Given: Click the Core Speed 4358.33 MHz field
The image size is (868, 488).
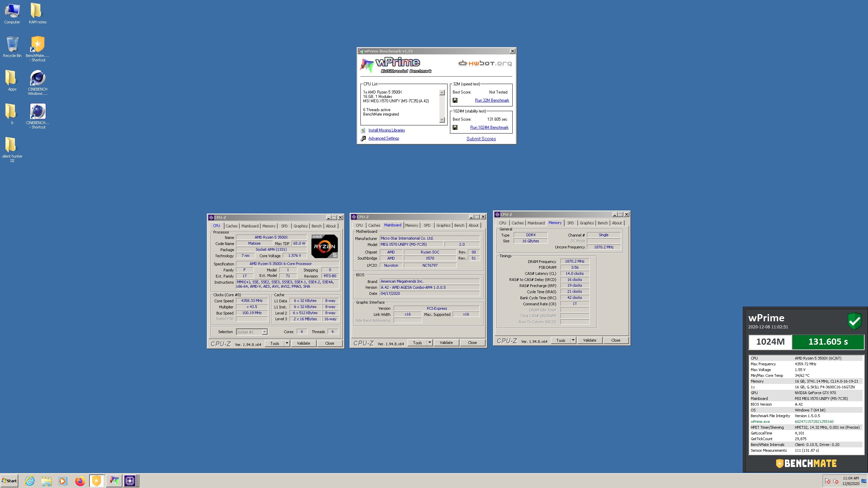Looking at the screenshot, I should (252, 301).
